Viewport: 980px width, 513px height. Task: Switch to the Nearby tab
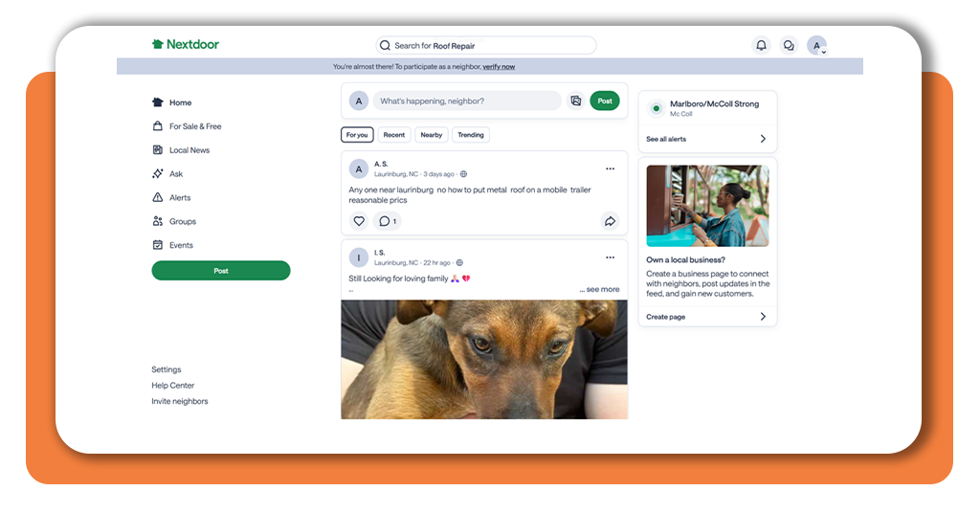coord(432,135)
